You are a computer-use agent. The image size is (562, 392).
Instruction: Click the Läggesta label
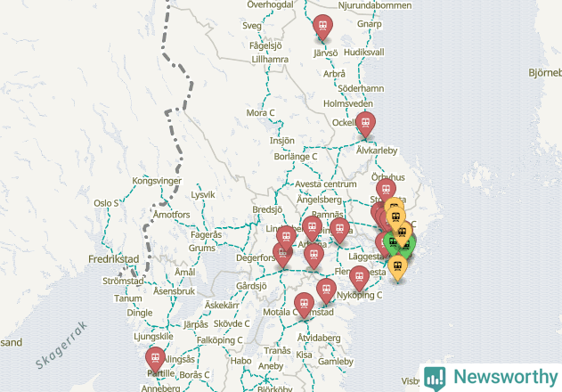pos(366,257)
